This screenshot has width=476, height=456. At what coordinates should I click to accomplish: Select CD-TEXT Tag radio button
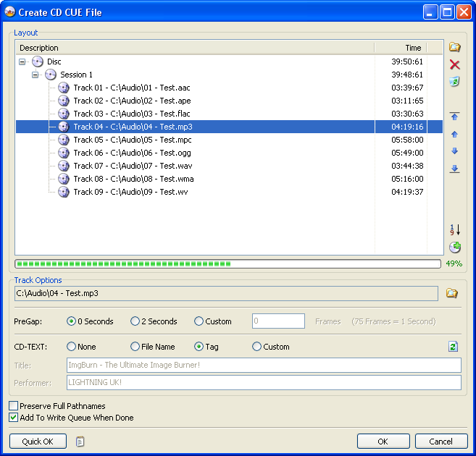click(x=199, y=346)
